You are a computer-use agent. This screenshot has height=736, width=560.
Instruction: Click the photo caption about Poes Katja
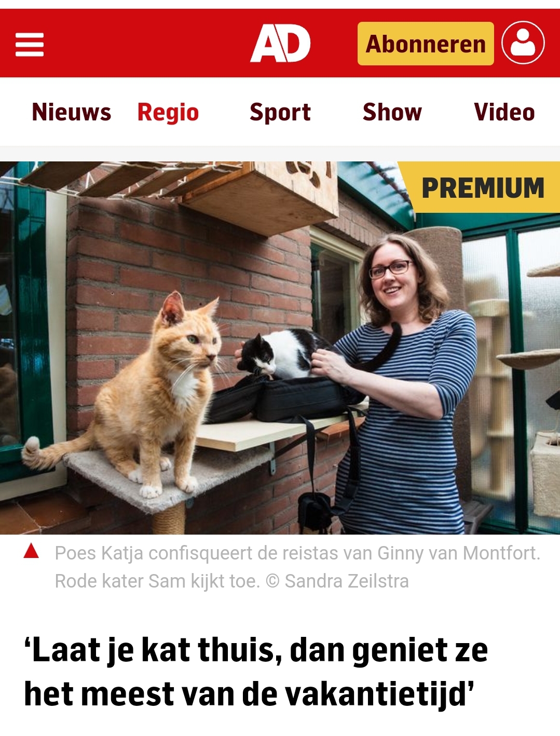coord(297,567)
